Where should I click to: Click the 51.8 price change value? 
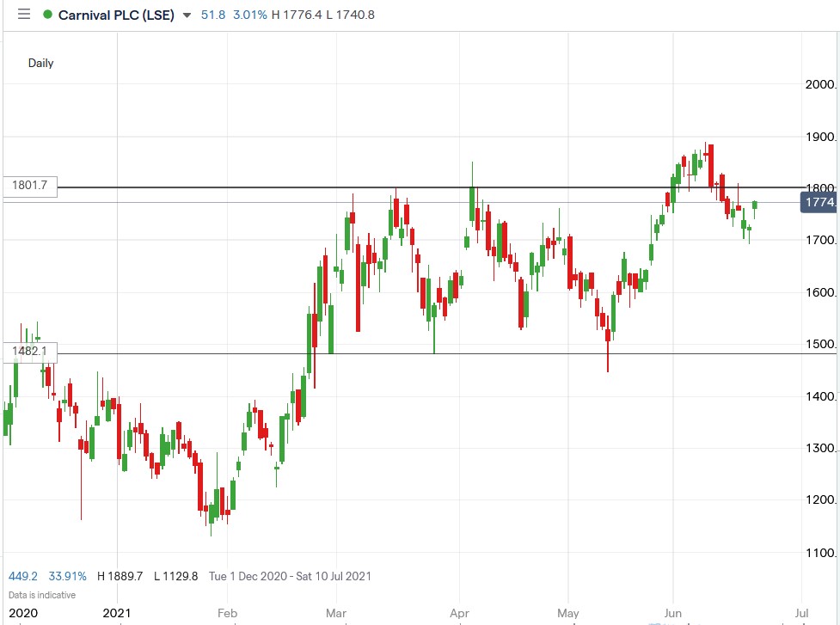click(212, 15)
